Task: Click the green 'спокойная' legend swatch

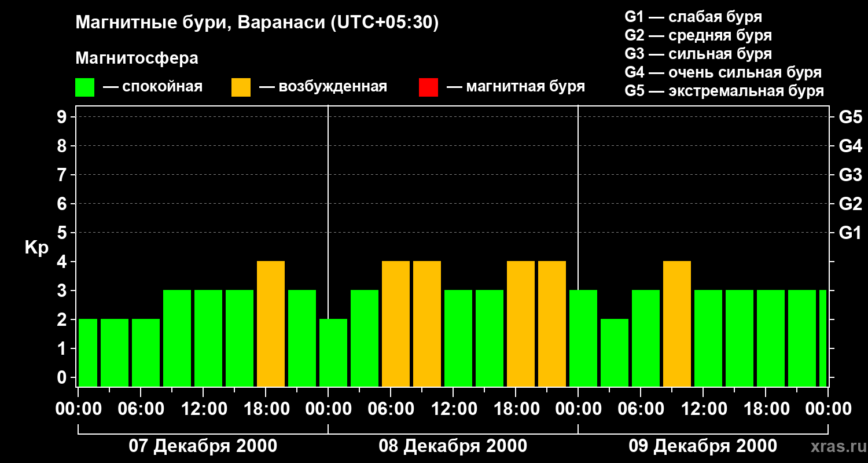Action: coord(85,87)
